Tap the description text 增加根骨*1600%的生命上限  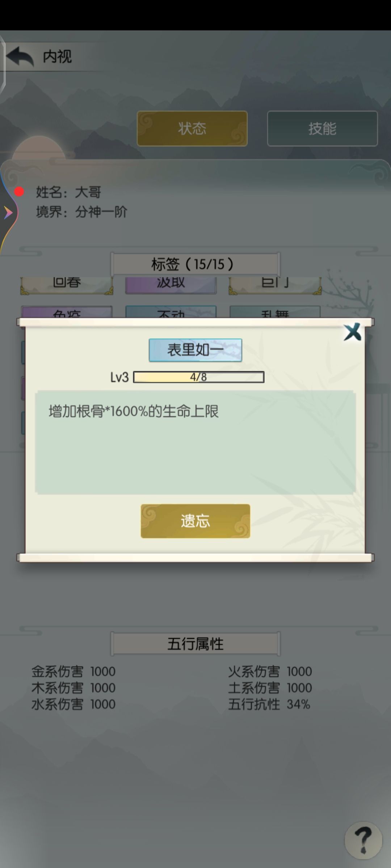[x=134, y=412]
